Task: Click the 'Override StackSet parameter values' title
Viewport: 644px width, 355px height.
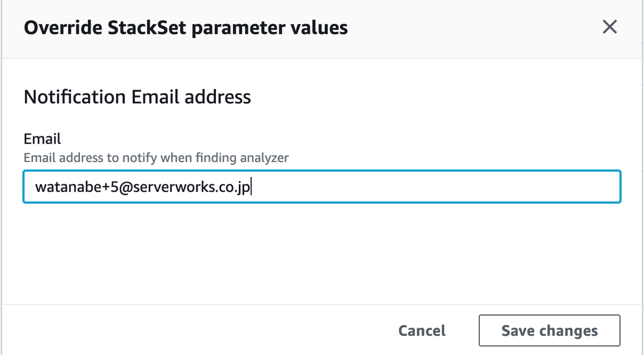Action: (x=186, y=27)
